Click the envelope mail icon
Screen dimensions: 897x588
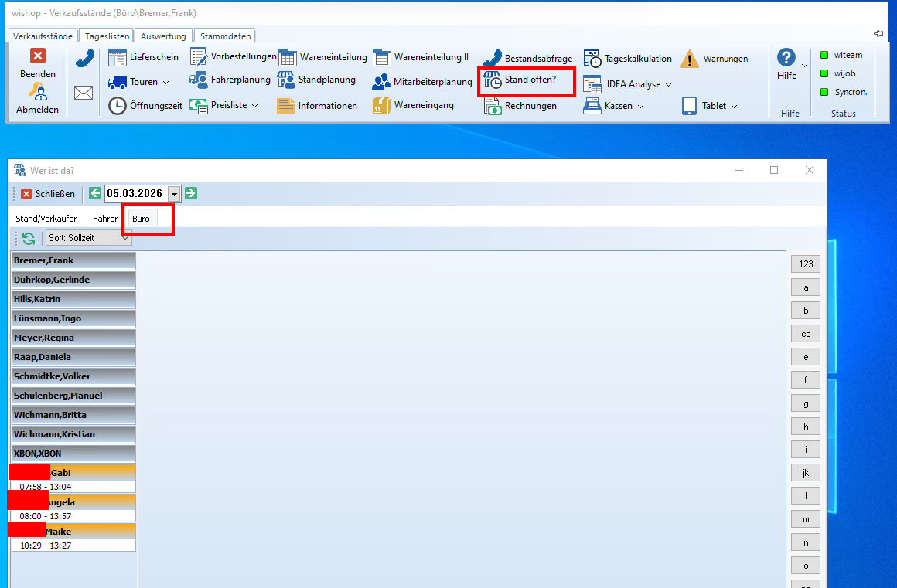click(84, 93)
